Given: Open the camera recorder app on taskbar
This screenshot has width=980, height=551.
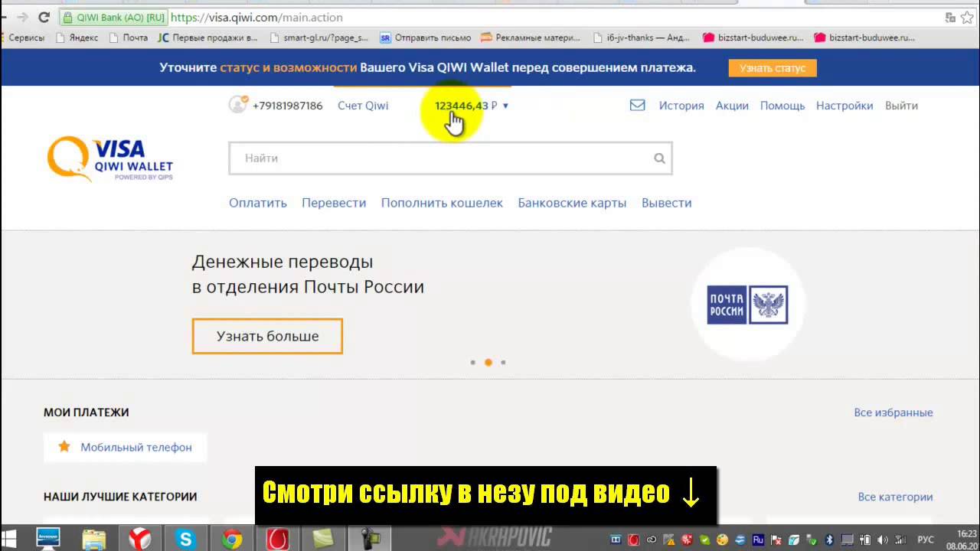Looking at the screenshot, I should coord(371,539).
